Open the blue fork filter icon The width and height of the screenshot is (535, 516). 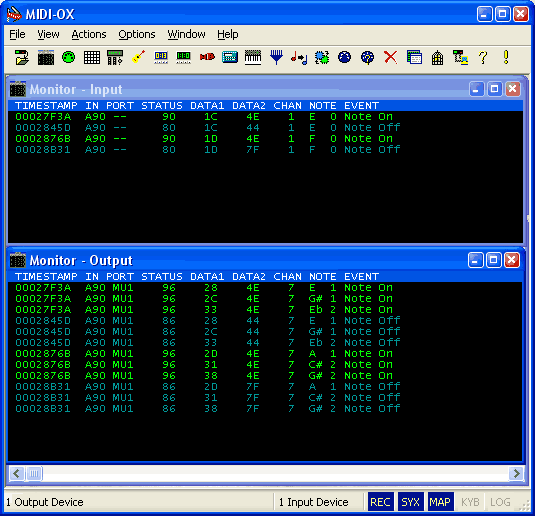pyautogui.click(x=276, y=57)
